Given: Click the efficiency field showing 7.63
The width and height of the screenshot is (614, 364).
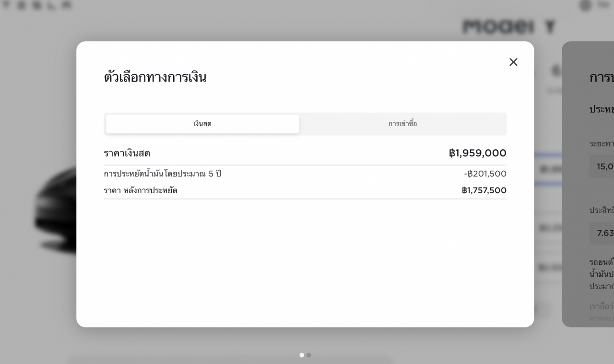Looking at the screenshot, I should pos(602,233).
